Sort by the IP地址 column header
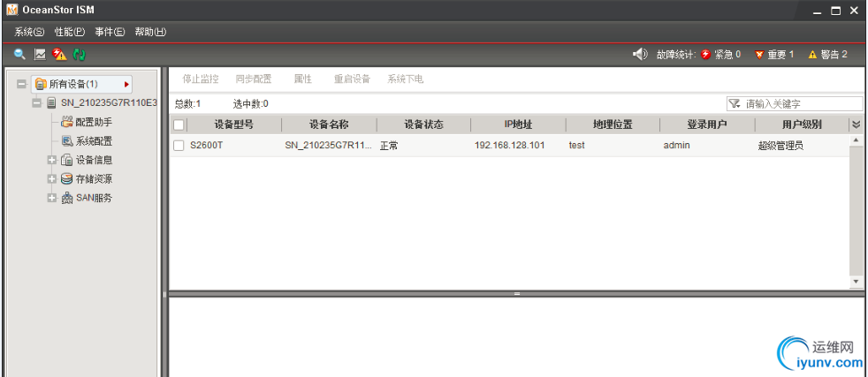Viewport: 868px width, 377px height. click(519, 124)
